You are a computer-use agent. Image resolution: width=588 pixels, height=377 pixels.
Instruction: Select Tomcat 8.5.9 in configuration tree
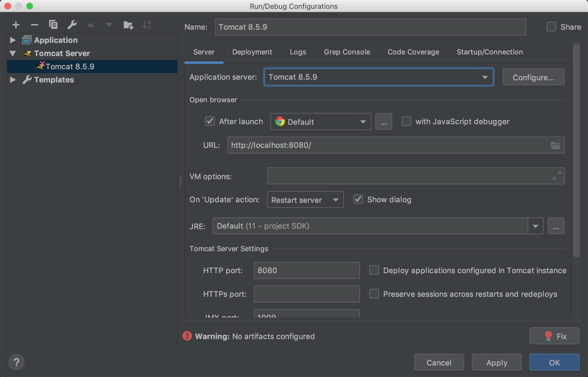92,66
